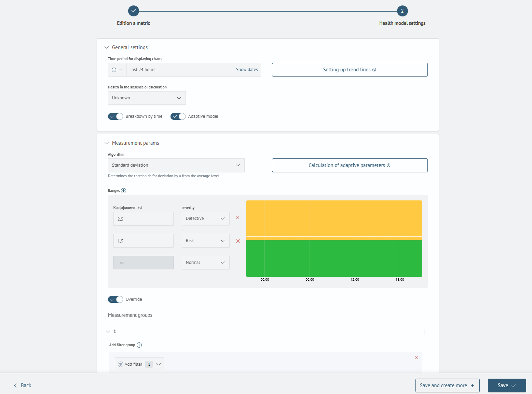Click the Save button
This screenshot has height=394, width=532.
507,385
